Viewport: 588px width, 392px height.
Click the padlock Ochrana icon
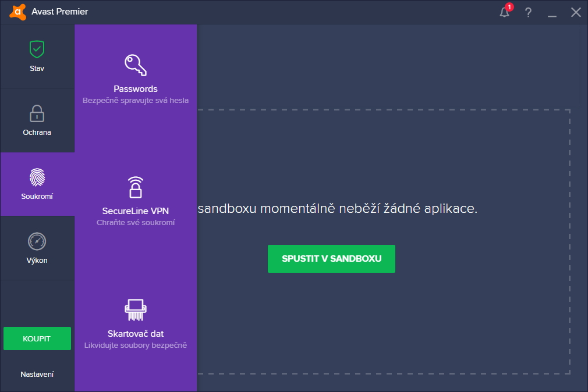(x=37, y=113)
